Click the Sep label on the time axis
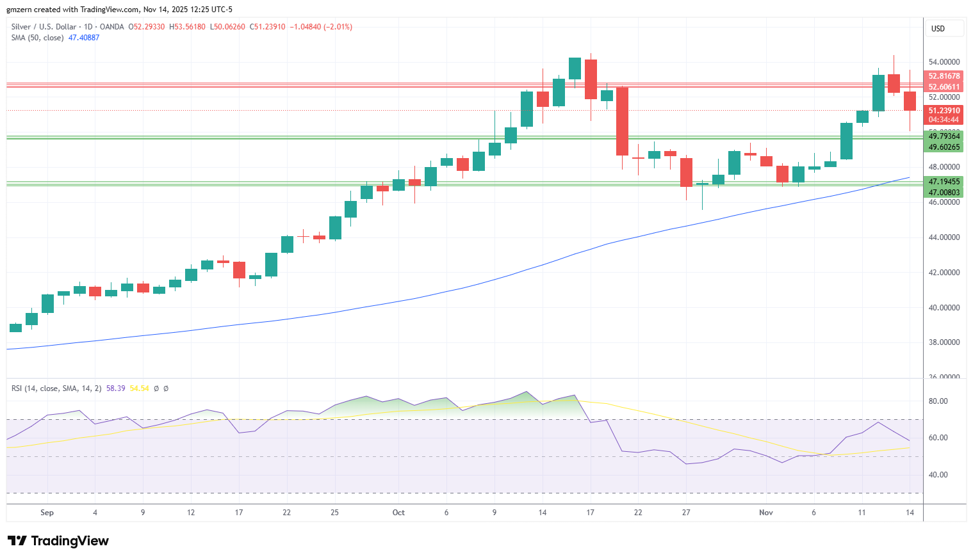973x560 pixels. coord(47,513)
